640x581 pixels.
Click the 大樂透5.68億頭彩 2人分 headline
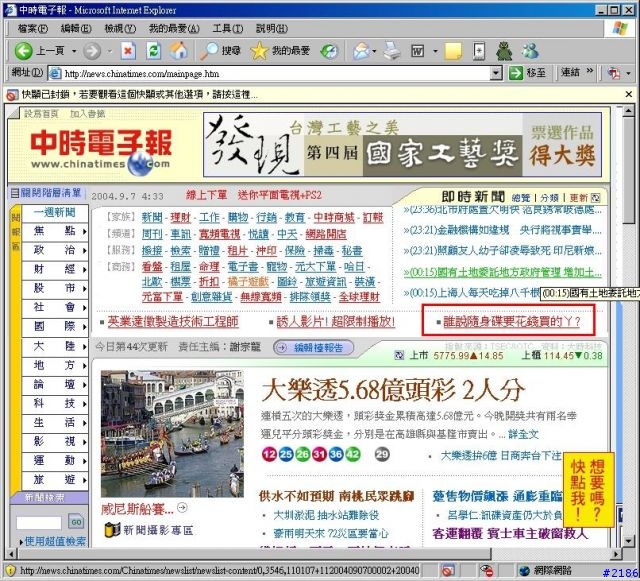[393, 390]
